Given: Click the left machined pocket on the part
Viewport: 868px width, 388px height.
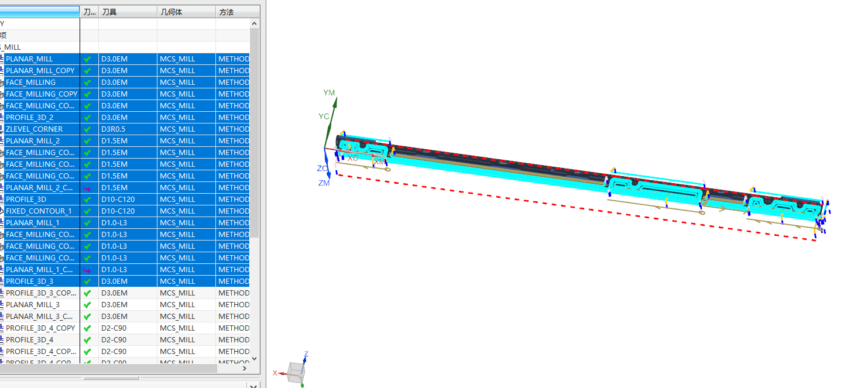Looking at the screenshot, I should click(x=363, y=149).
